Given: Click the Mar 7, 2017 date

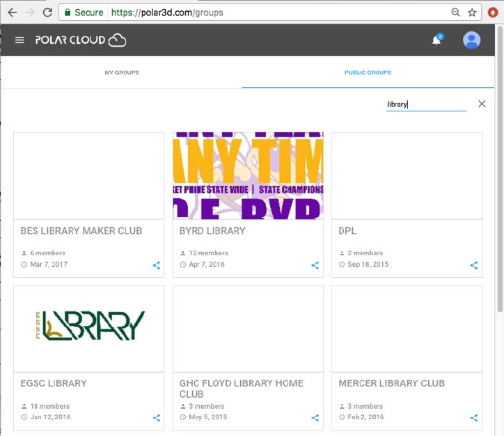Looking at the screenshot, I should click(49, 264).
